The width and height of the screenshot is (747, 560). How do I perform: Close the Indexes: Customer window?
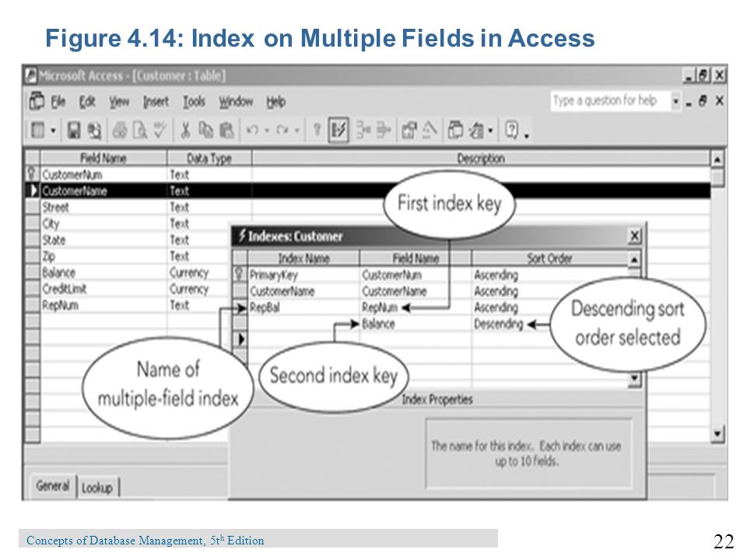tap(635, 236)
